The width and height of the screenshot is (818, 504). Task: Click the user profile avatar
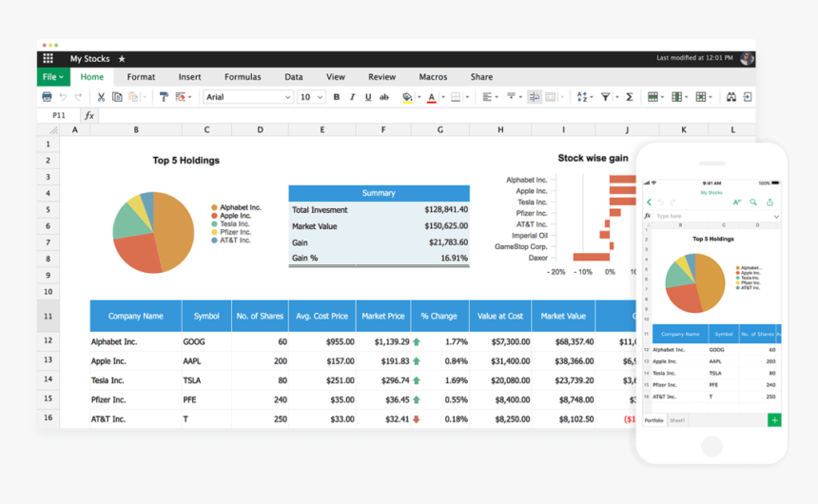point(747,58)
